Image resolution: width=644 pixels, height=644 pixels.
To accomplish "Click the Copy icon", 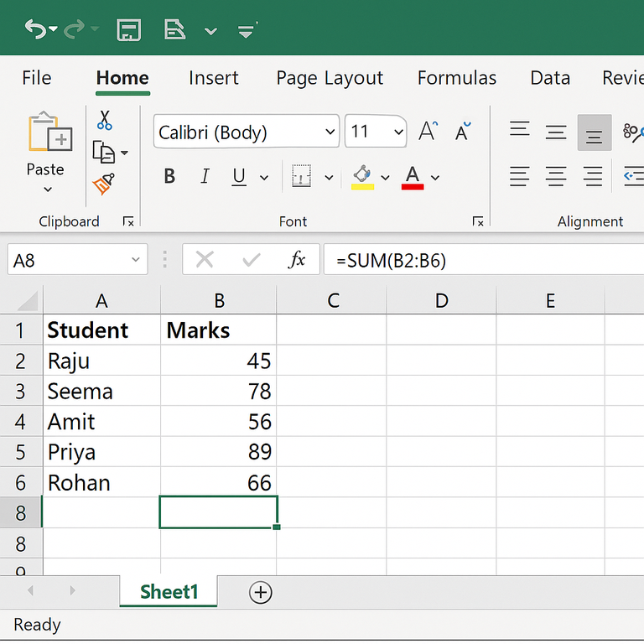I will tap(103, 153).
